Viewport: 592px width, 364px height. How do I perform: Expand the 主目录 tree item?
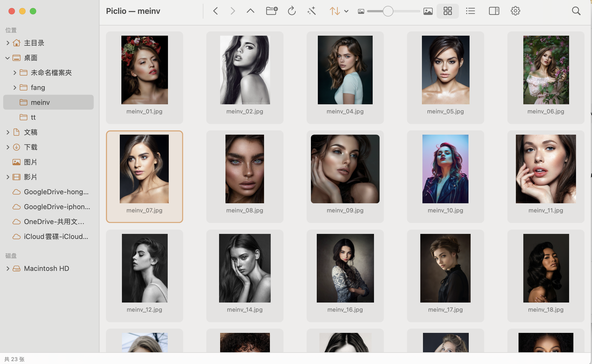(8, 43)
